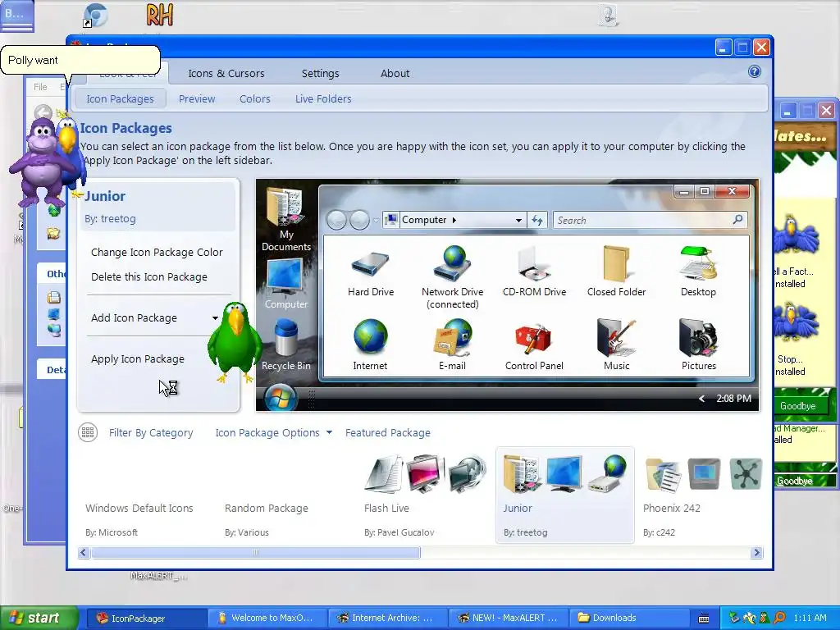Open the Colors sub-tab
The width and height of the screenshot is (840, 630).
pos(254,99)
